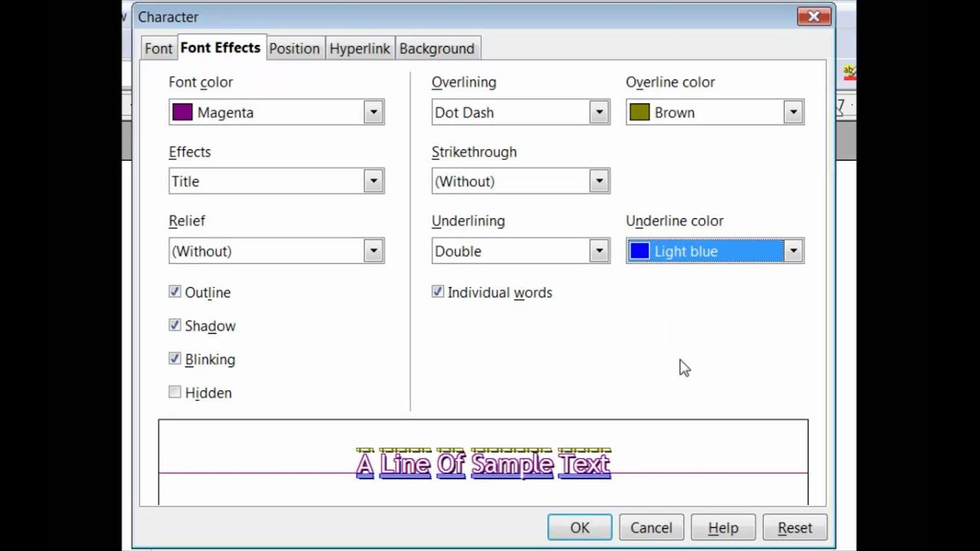This screenshot has height=551, width=980.
Task: Close the Character dialog
Action: pos(814,16)
